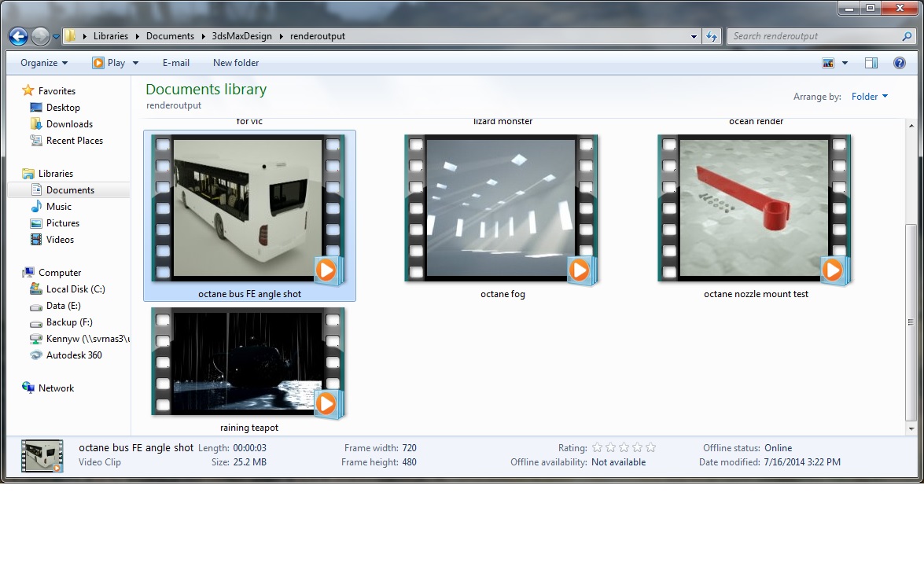Toggle the preview pane

(x=871, y=63)
